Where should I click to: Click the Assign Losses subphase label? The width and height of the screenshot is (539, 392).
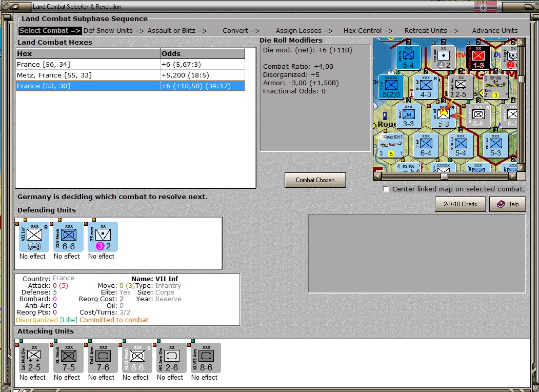coord(304,31)
